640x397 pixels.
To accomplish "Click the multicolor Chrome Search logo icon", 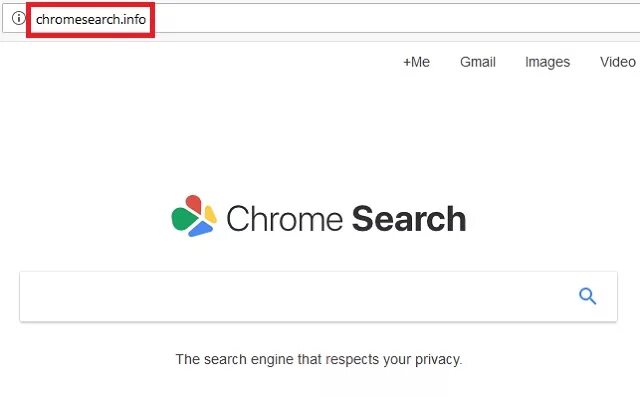I will point(194,216).
